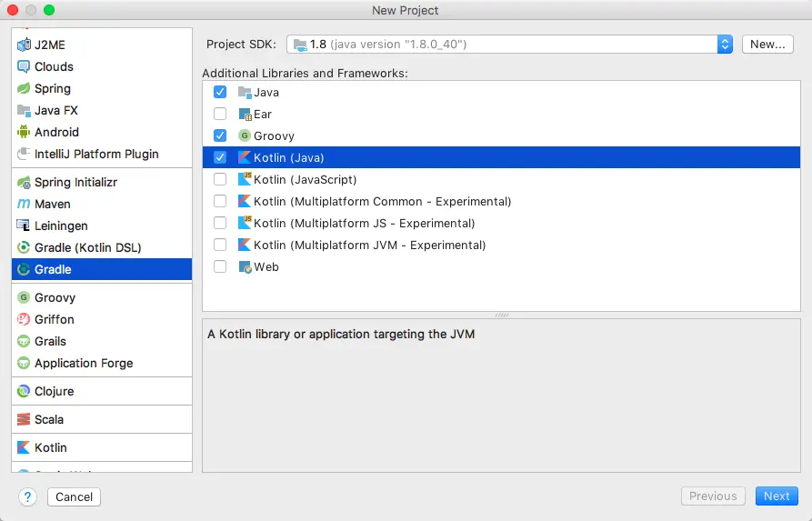The image size is (812, 521).
Task: Select 'Spring Initializr' project type text
Action: coord(75,182)
